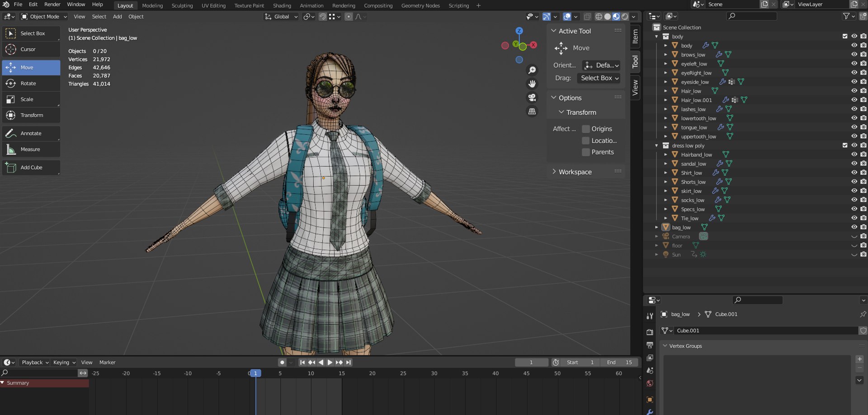Switch to the Modeling workspace tab
This screenshot has height=415, width=868.
click(x=152, y=6)
